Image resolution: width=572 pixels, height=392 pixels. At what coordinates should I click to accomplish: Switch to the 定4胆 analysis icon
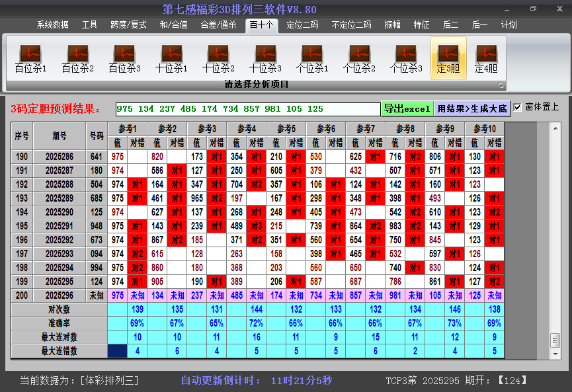[487, 58]
